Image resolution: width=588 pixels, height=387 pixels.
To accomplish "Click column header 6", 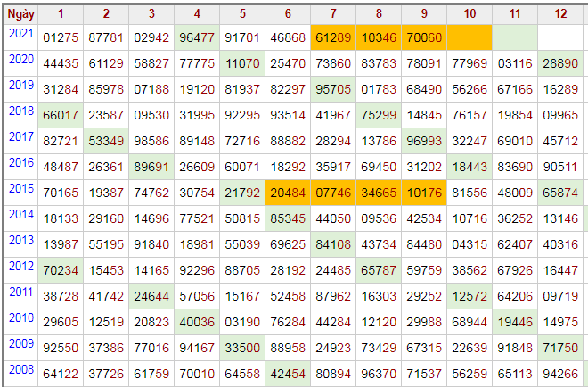I will pos(288,13).
